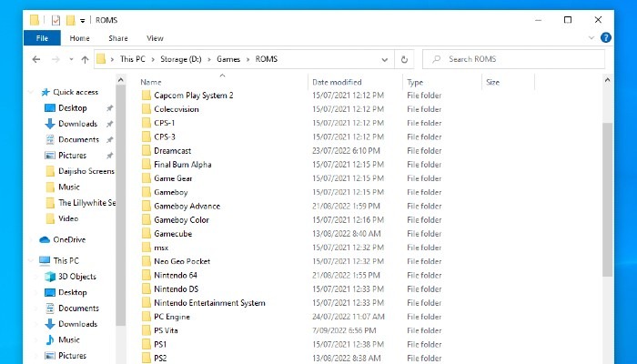
Task: Click into the Search ROMS field
Action: [513, 59]
